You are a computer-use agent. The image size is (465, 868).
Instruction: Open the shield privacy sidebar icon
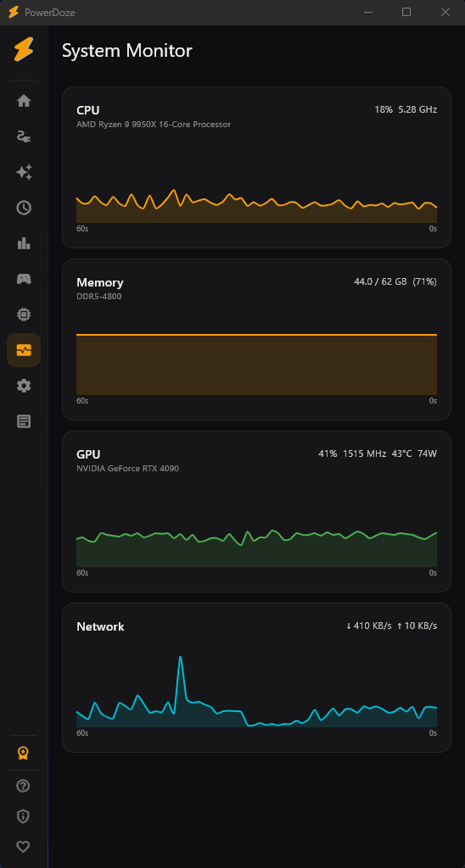(x=23, y=816)
